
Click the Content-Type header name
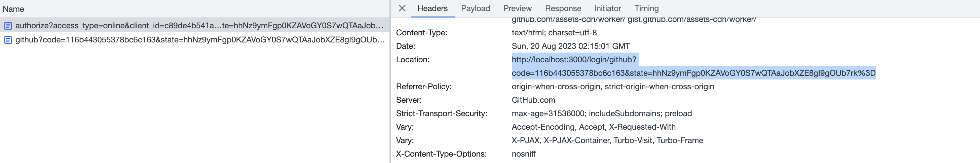click(421, 33)
